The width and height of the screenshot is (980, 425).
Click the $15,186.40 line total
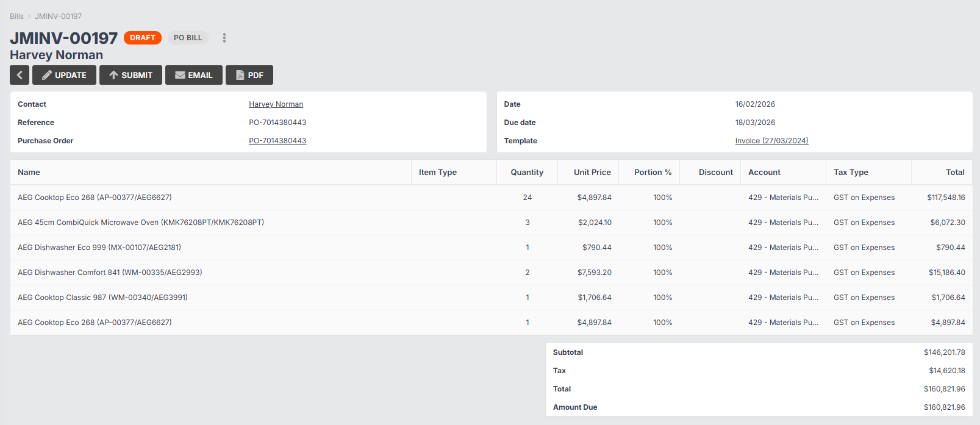coord(947,273)
